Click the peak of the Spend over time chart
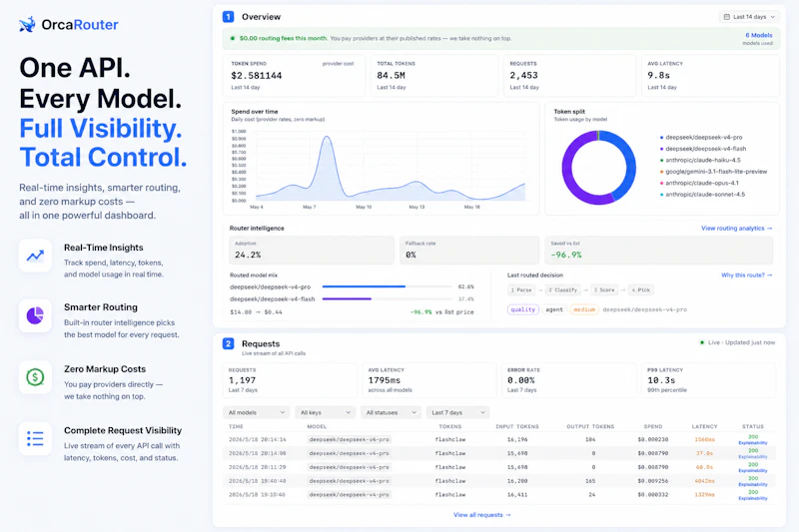The height and width of the screenshot is (532, 799). [x=327, y=137]
